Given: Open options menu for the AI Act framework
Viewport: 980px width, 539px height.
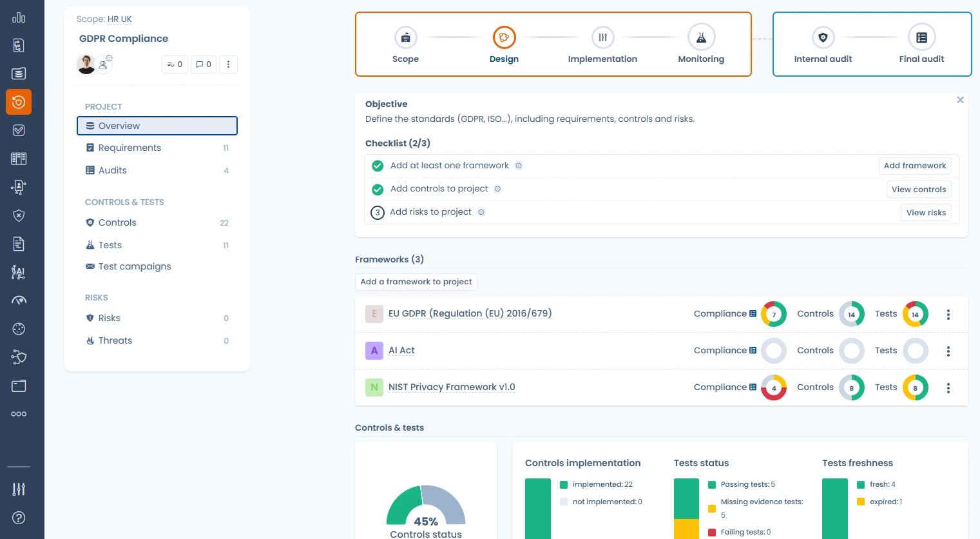Looking at the screenshot, I should point(948,351).
